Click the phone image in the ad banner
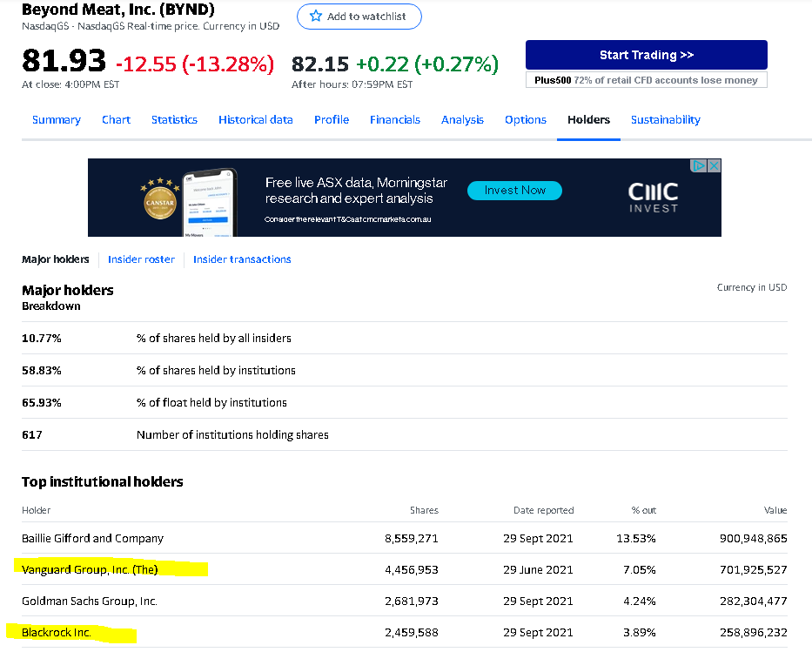 coord(211,203)
